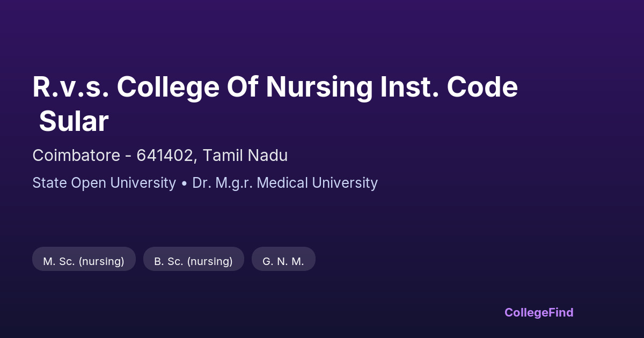Click 'Inst. Code' in the heading
Screen dimensions: 644x338
[449, 87]
